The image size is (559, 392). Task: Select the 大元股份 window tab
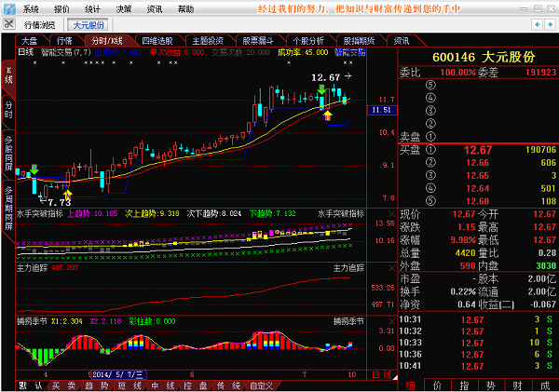pos(87,25)
